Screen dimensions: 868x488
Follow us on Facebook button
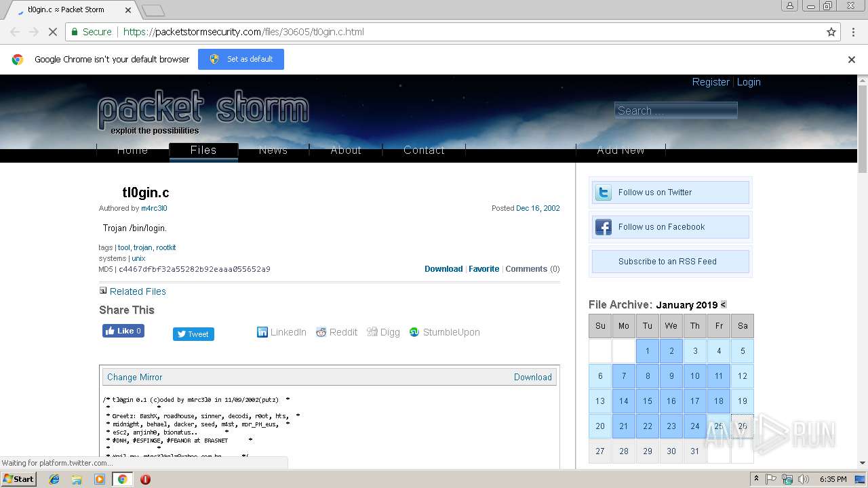671,227
